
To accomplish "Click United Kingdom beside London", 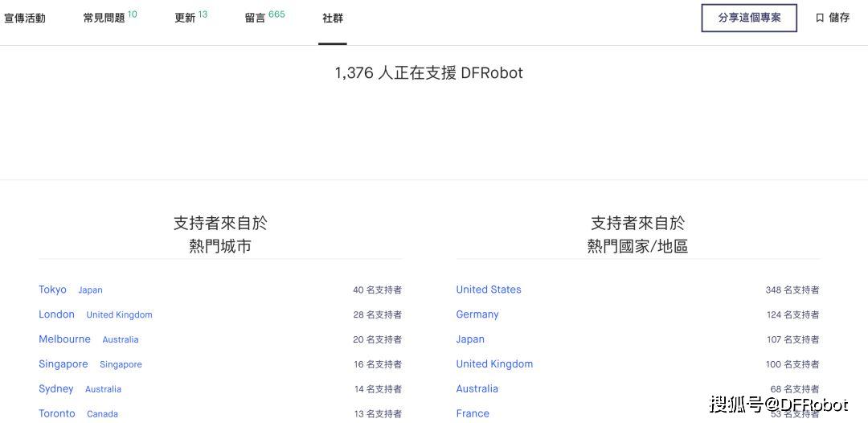I will pos(119,315).
